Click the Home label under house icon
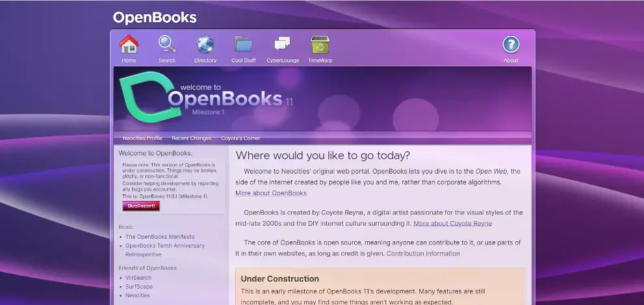Viewport: 644px width, 305px height. (129, 60)
